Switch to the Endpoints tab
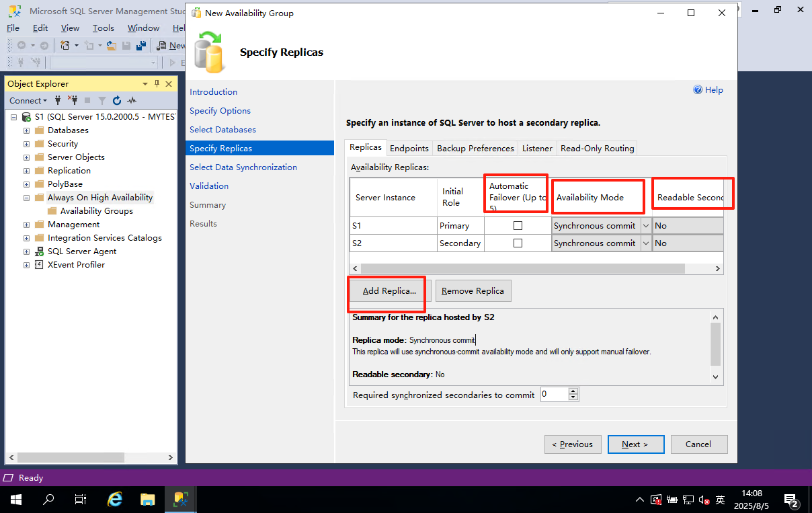The width and height of the screenshot is (812, 513). (409, 148)
